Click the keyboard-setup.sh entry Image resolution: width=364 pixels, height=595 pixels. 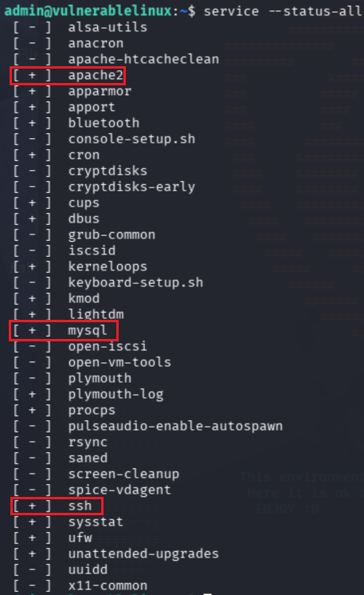135,282
